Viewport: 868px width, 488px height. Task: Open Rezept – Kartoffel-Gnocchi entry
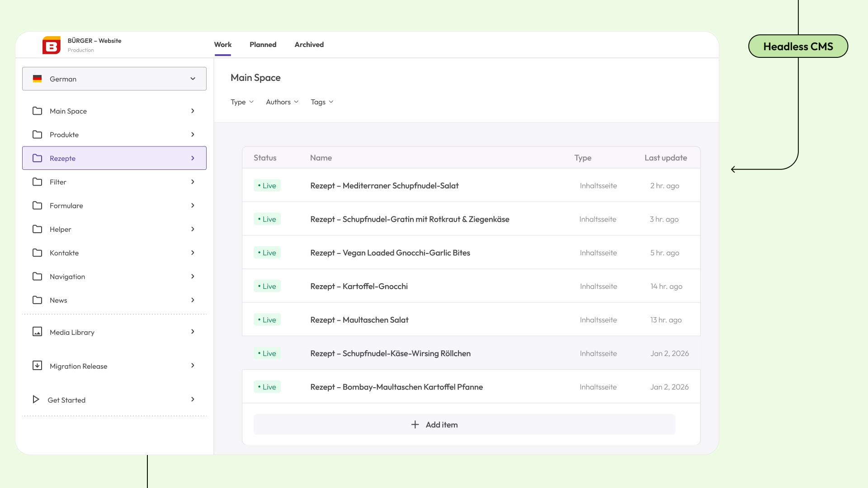coord(359,286)
